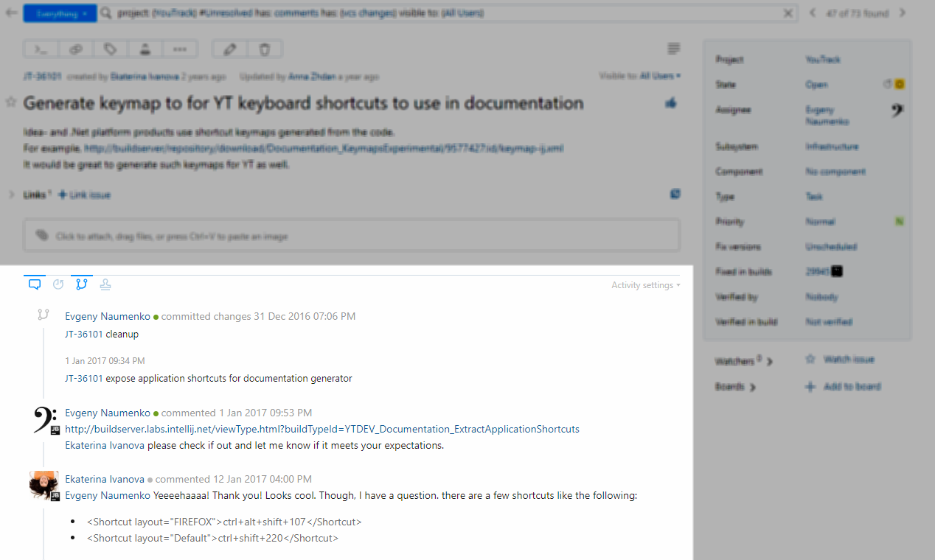Click the tag icon in the issue toolbar
This screenshot has height=560, width=935.
111,49
